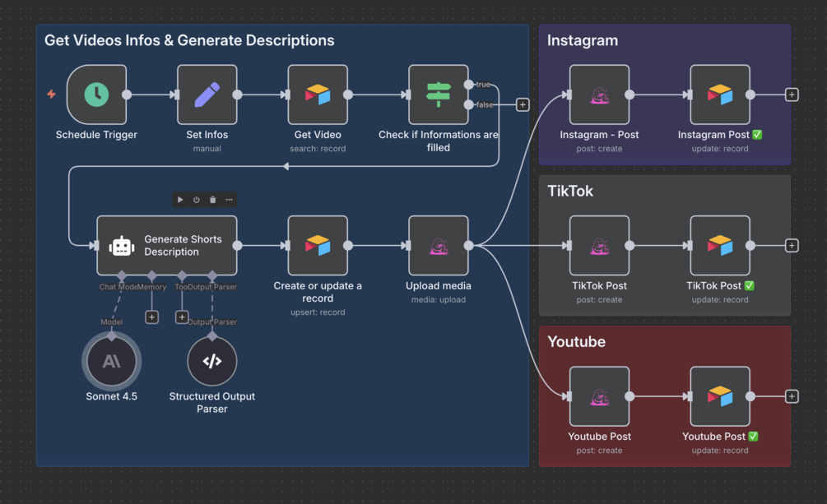Select the Instagram - Post node icon
This screenshot has width=827, height=504.
pos(599,95)
